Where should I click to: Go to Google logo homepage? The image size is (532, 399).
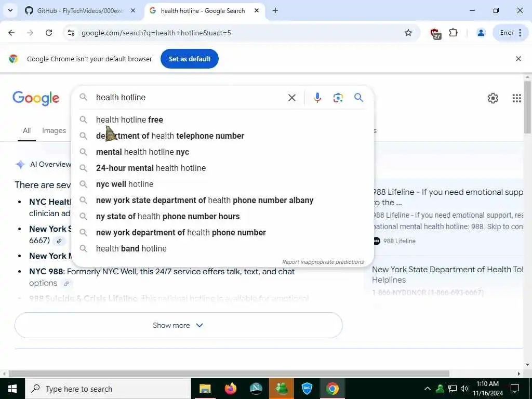[x=36, y=98]
